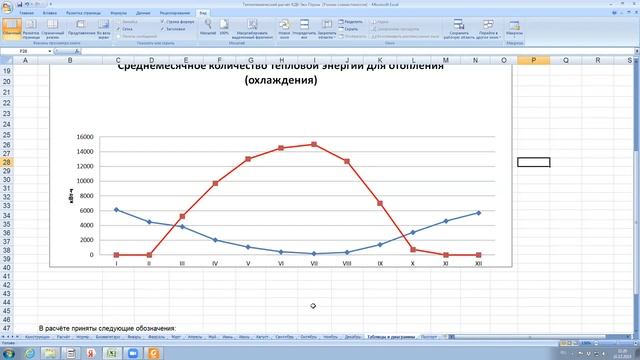This screenshot has height=360, width=640.
Task: Open Закрепить области (Freeze Panes) dropdown
Action: click(327, 29)
